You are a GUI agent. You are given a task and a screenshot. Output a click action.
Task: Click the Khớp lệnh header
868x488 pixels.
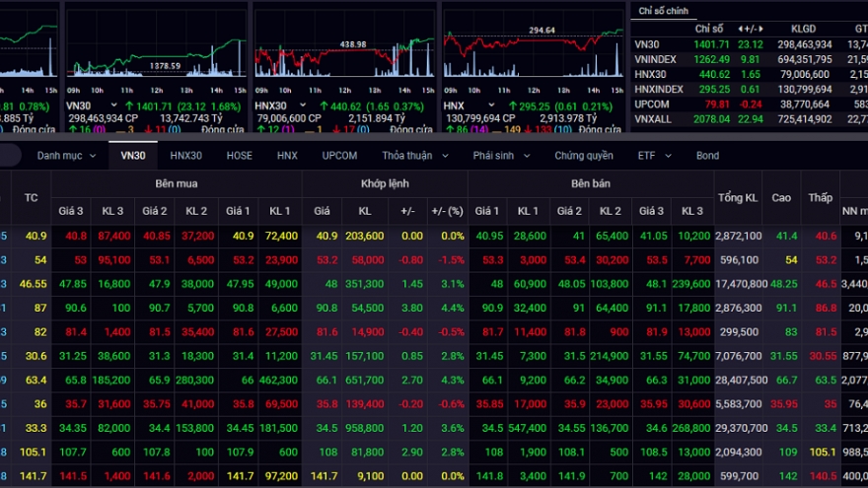coord(385,183)
